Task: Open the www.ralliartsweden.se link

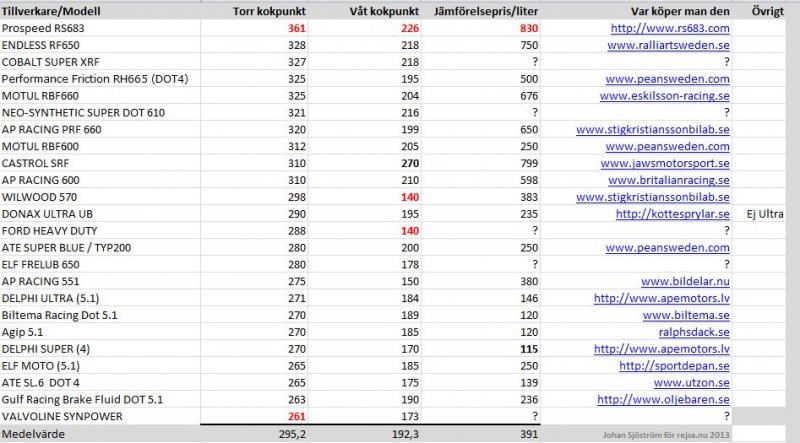Action: pos(668,45)
